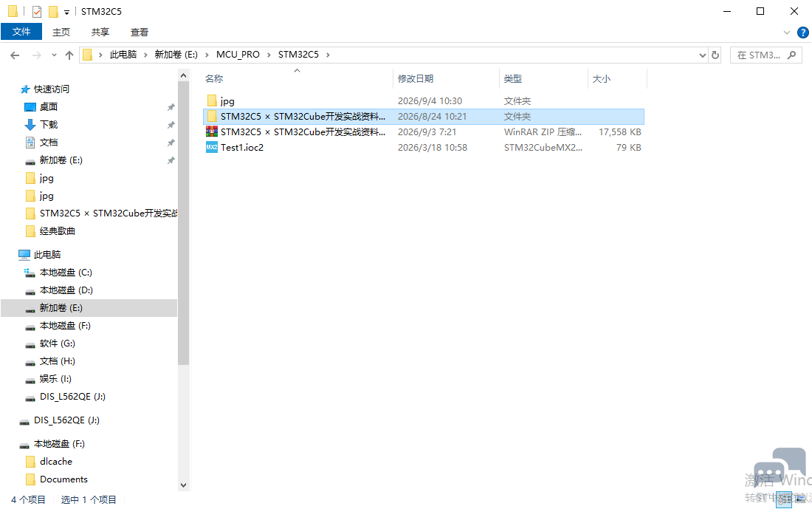This screenshot has height=509, width=812.
Task: Open 本地磁盘 (C:) drive
Action: [66, 273]
